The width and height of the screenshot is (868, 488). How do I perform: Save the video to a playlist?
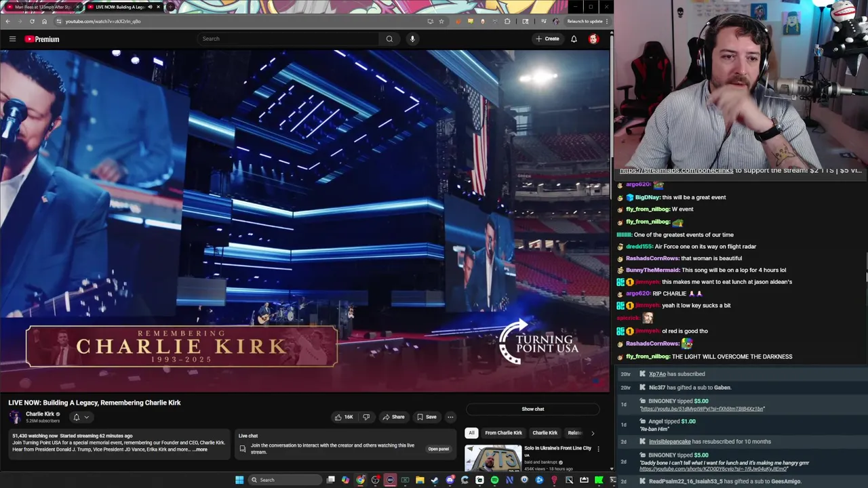click(x=427, y=417)
